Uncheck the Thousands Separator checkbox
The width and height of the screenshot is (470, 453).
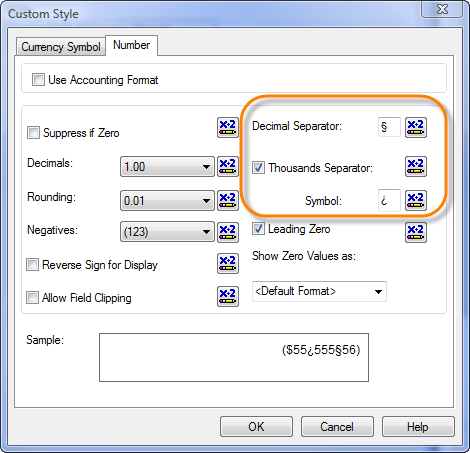[258, 168]
